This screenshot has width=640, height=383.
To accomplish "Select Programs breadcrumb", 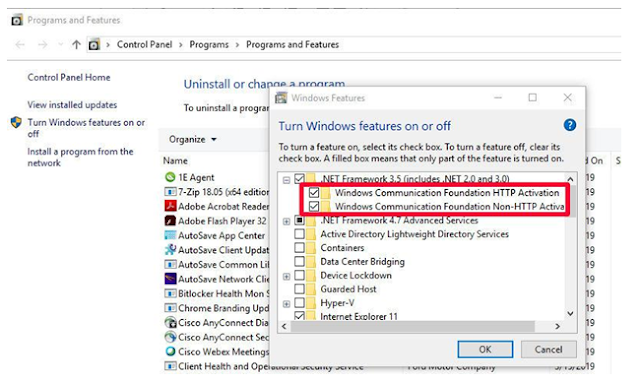I will click(209, 45).
